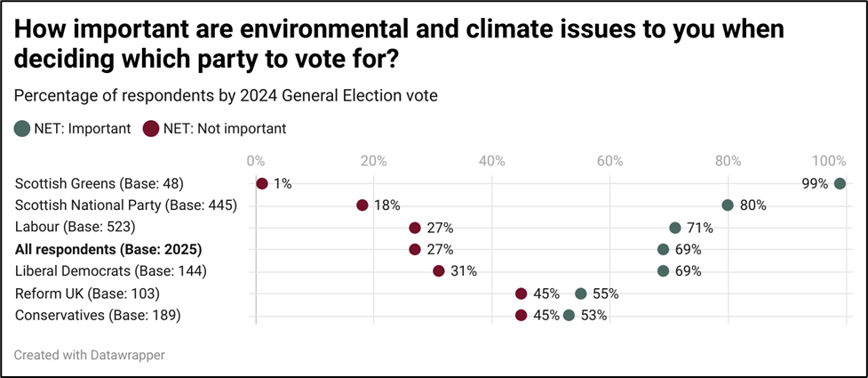Image resolution: width=868 pixels, height=378 pixels.
Task: Click the All respondents (Base: 2025) label
Action: pos(108,249)
